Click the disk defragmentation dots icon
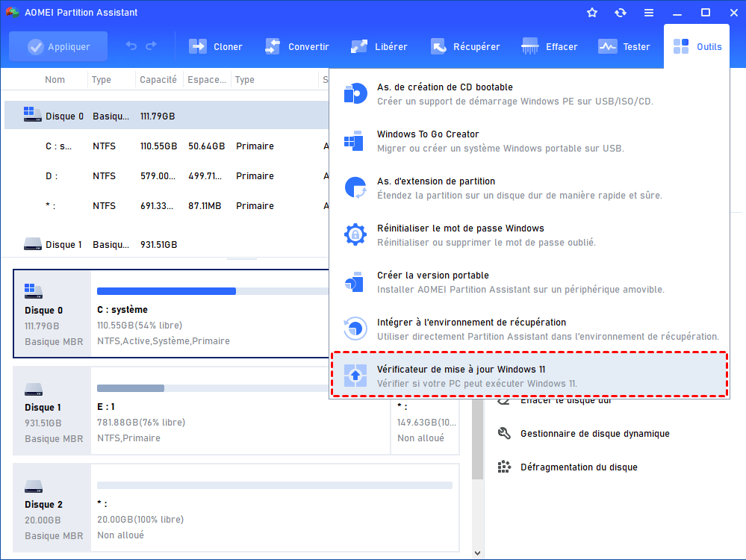Image resolution: width=746 pixels, height=560 pixels. pyautogui.click(x=504, y=467)
